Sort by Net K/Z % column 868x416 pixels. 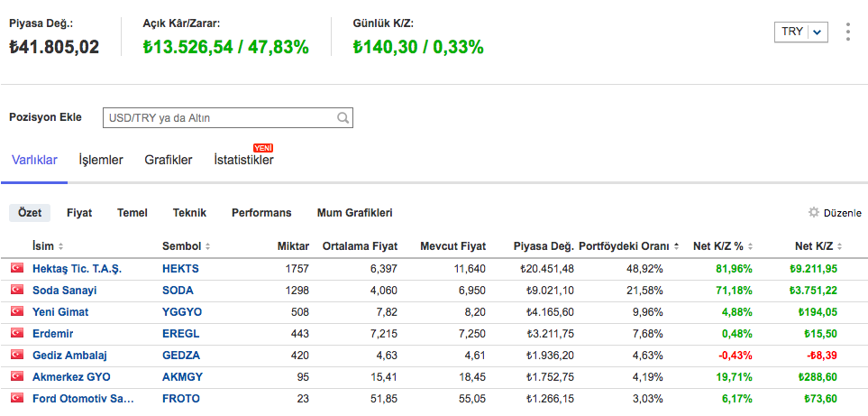(x=751, y=246)
